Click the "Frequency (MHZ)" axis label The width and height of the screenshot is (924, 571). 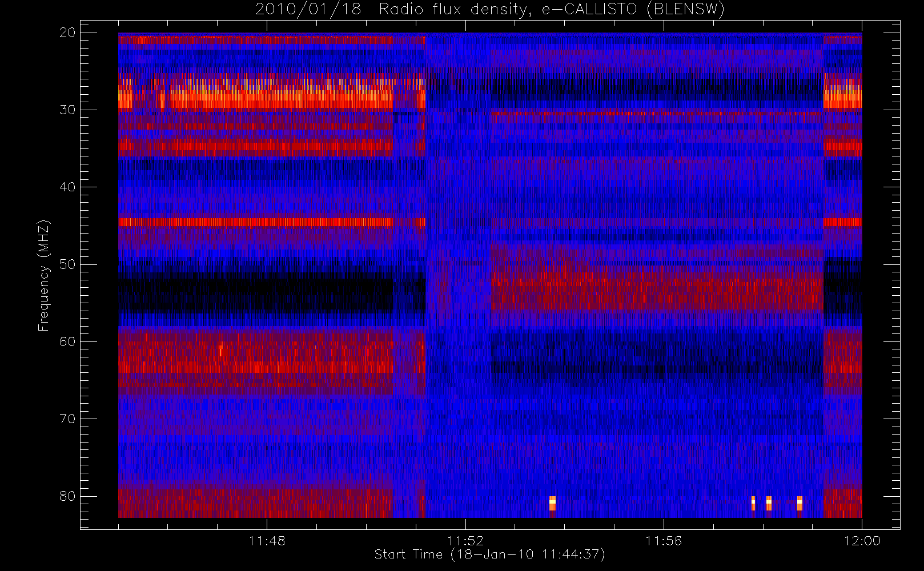coord(43,275)
